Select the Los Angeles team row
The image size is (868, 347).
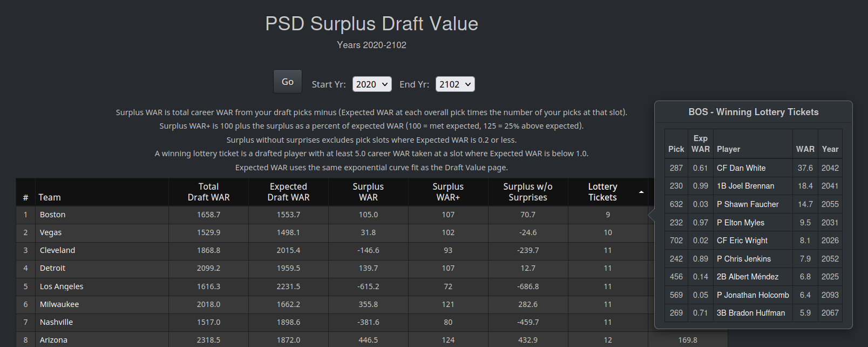(372, 286)
